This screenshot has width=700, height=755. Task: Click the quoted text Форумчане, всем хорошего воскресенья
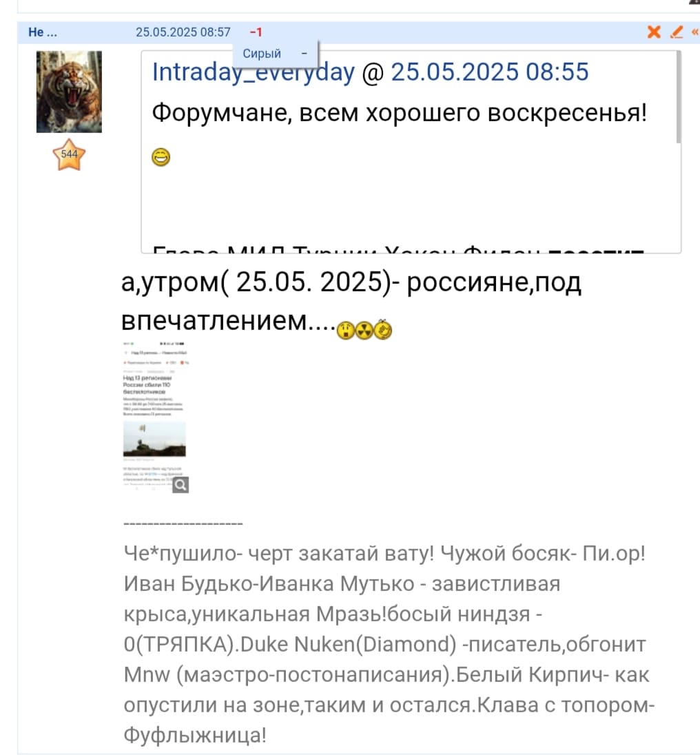point(399,114)
